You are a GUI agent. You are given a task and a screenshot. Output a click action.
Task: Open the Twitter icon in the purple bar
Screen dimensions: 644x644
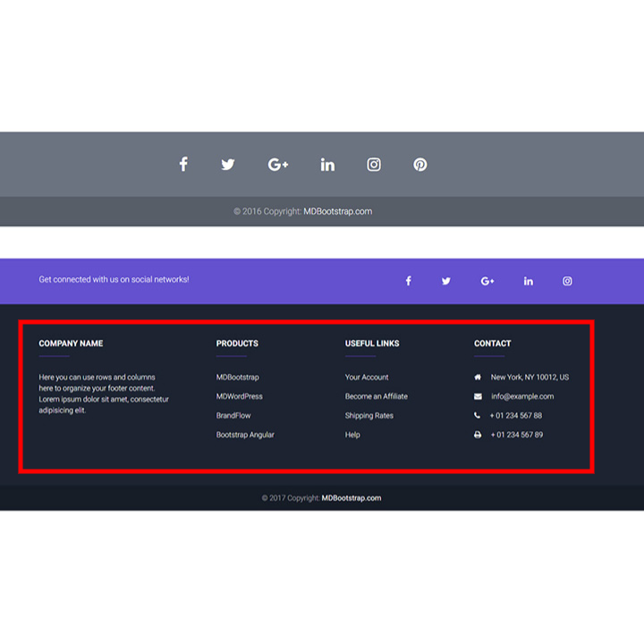point(446,281)
